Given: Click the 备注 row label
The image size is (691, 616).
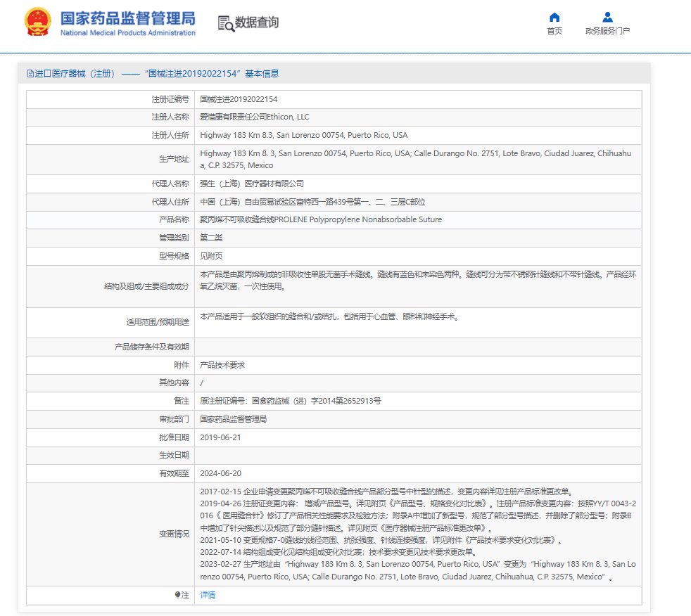Looking at the screenshot, I should pyautogui.click(x=182, y=401).
